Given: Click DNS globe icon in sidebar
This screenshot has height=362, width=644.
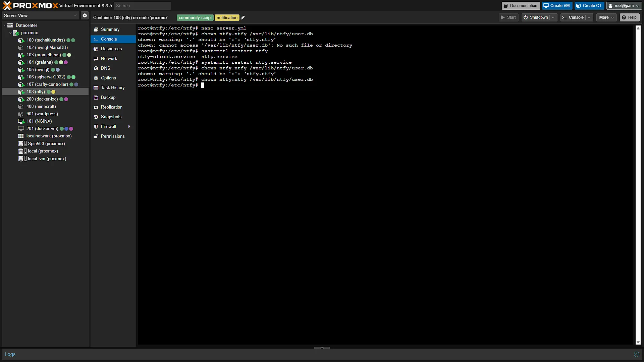Looking at the screenshot, I should (x=96, y=68).
